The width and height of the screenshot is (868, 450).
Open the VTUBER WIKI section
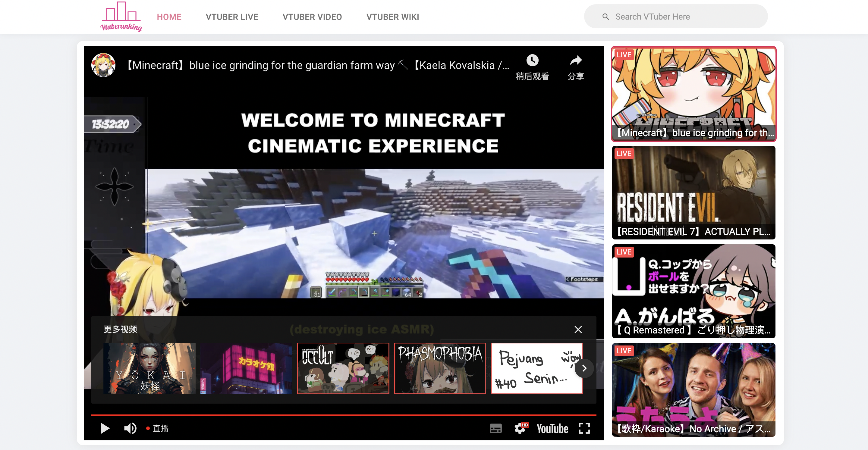392,17
